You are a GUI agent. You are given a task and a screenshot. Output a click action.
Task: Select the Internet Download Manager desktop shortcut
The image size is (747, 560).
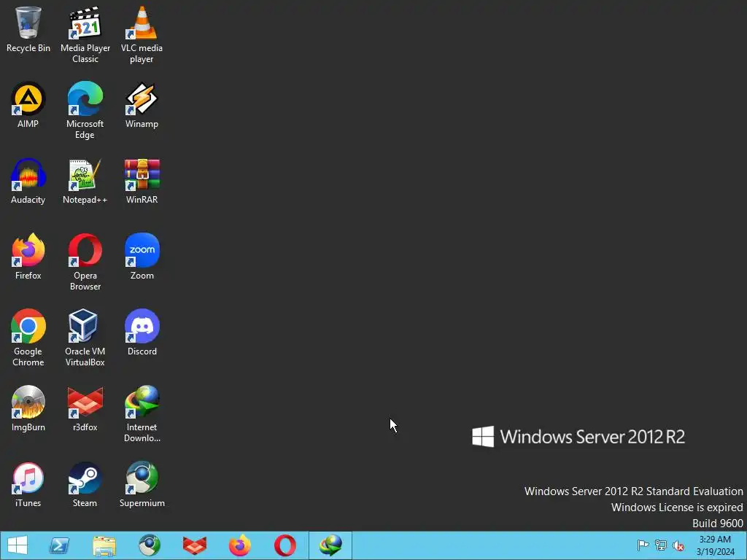click(142, 414)
